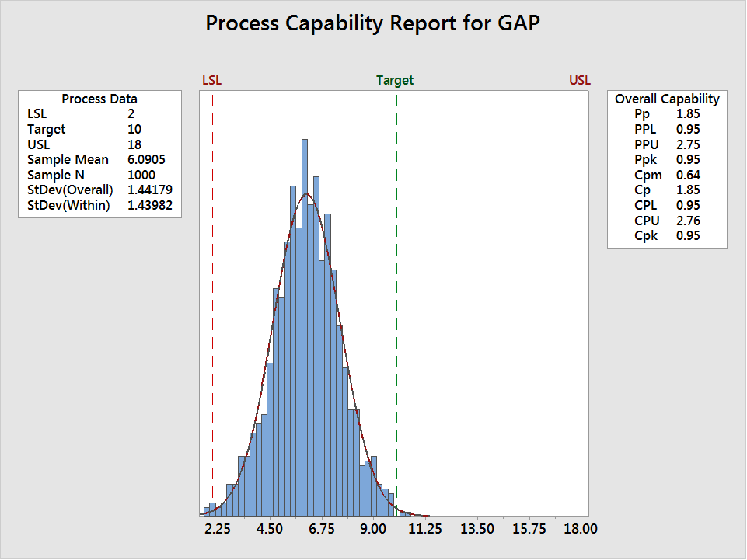Select the Sample N value 1000
747x560 pixels.
(141, 175)
